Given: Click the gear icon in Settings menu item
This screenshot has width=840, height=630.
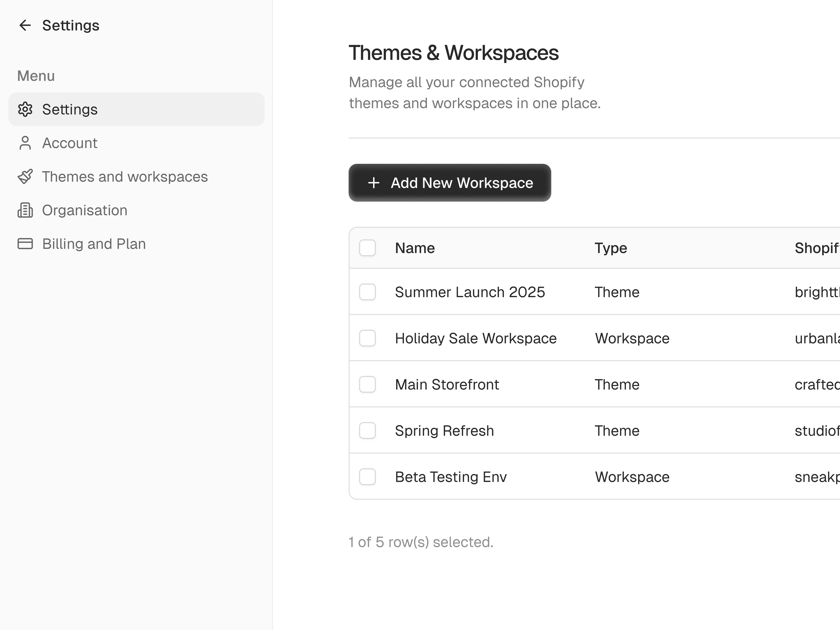Looking at the screenshot, I should point(25,109).
